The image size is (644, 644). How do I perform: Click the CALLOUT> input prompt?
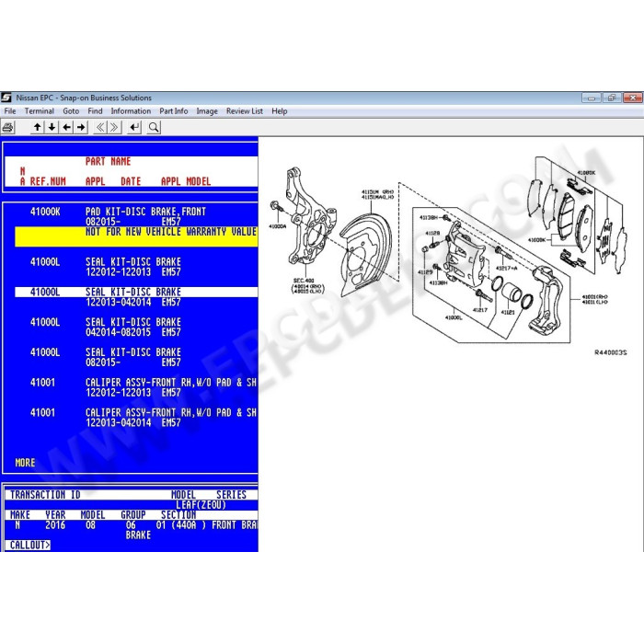29,545
